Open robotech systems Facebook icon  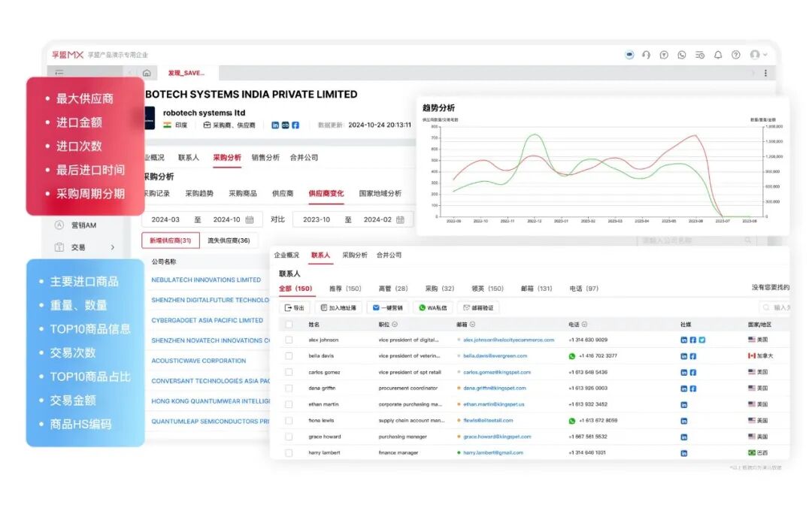pos(295,125)
